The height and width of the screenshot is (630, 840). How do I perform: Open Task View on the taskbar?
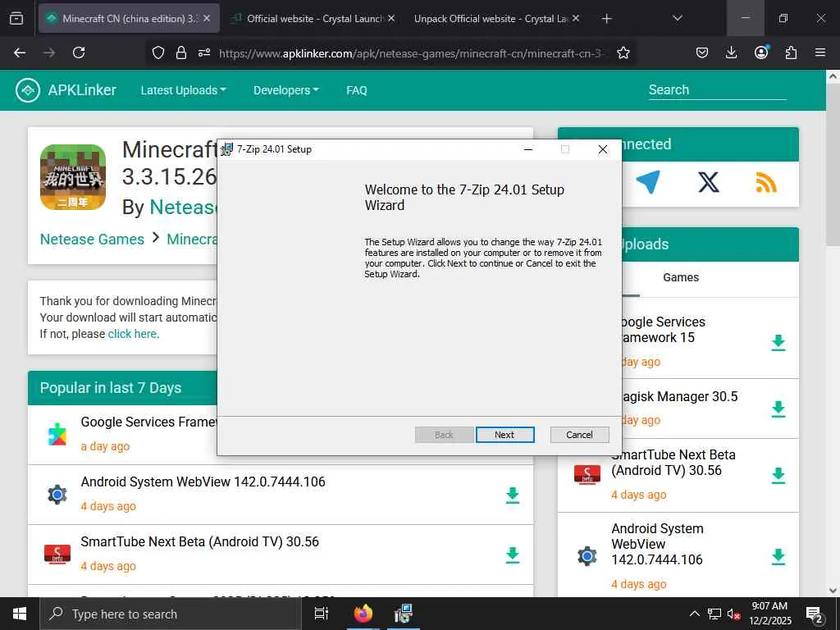321,614
